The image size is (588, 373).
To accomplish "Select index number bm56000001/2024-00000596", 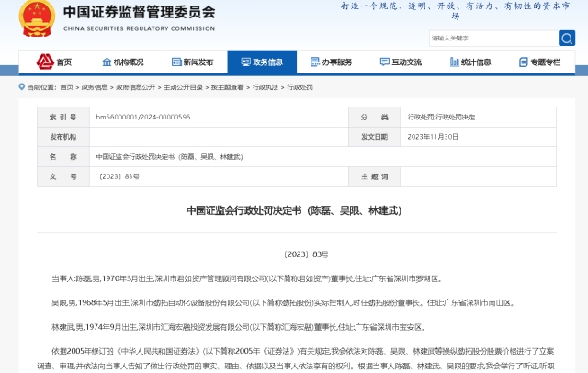I will pyautogui.click(x=143, y=117).
